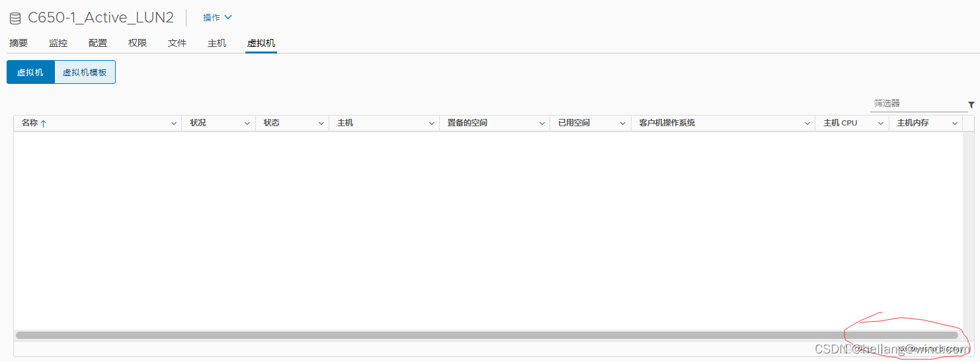
Task: Click the name sort arrow icon
Action: pyautogui.click(x=44, y=124)
